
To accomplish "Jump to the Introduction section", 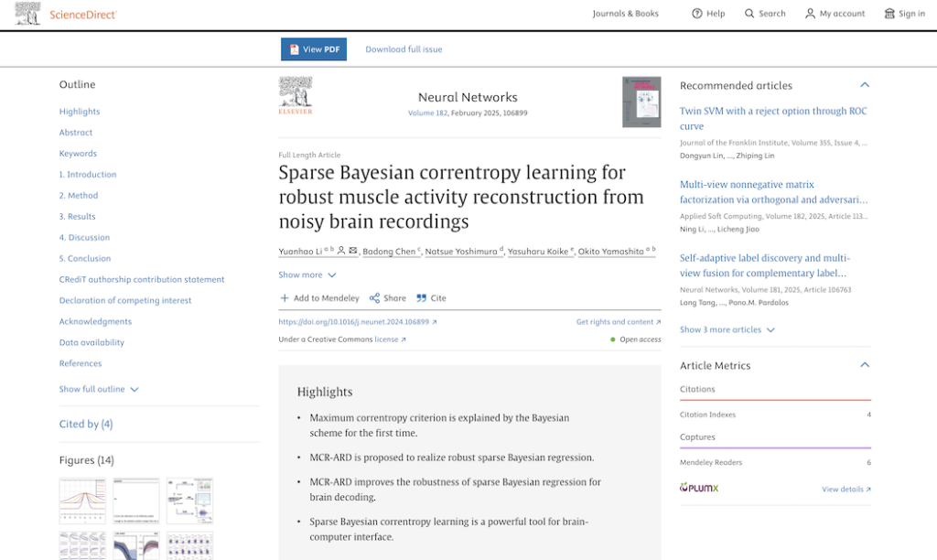I will [x=88, y=175].
